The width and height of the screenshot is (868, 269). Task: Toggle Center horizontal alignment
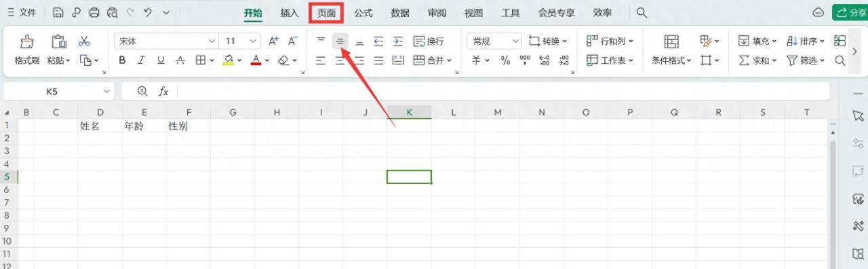(340, 60)
